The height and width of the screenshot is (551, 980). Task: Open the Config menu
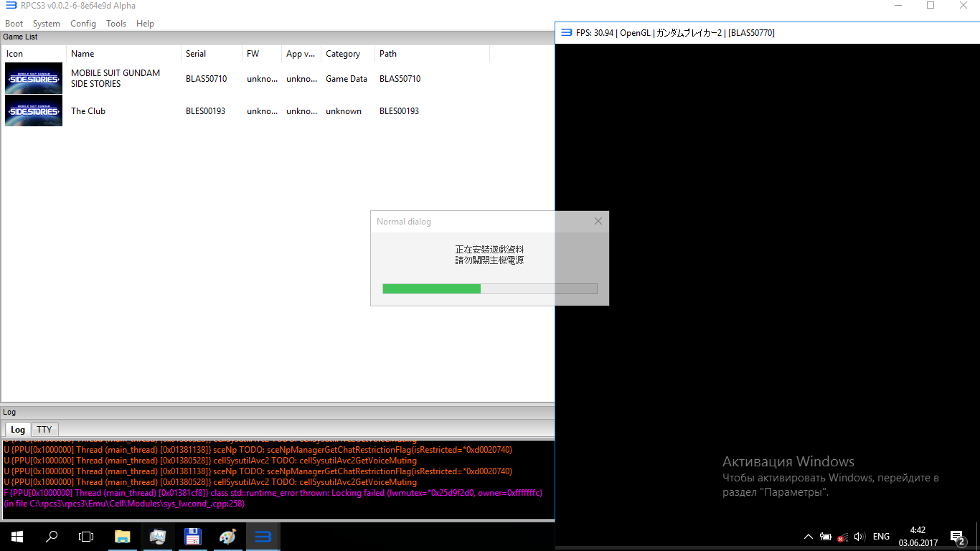[x=83, y=24]
